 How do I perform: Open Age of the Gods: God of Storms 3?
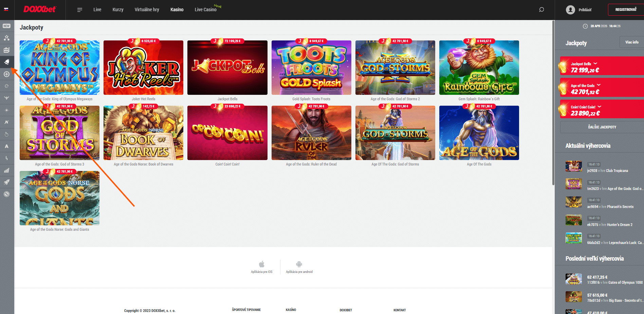pos(60,133)
